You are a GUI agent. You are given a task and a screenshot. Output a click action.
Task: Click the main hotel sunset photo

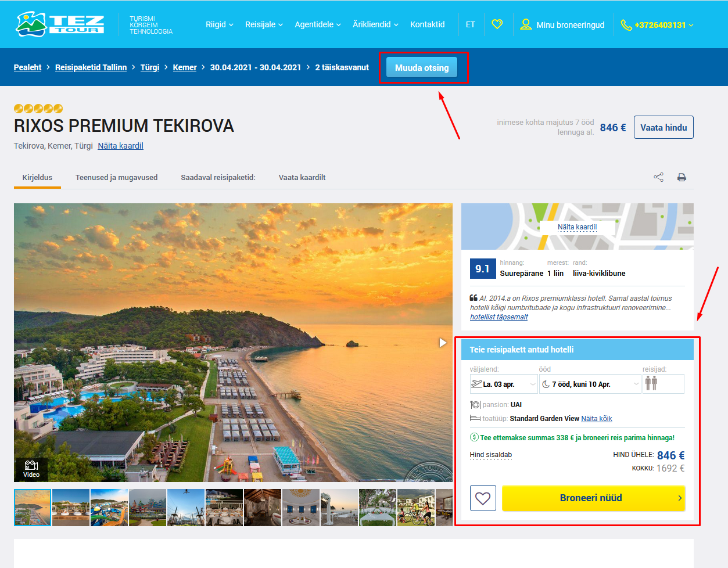233,343
